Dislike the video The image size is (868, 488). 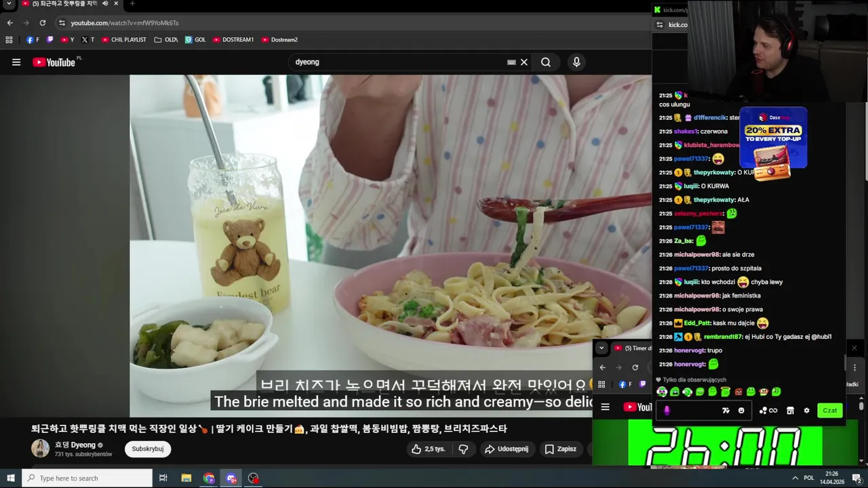click(464, 449)
